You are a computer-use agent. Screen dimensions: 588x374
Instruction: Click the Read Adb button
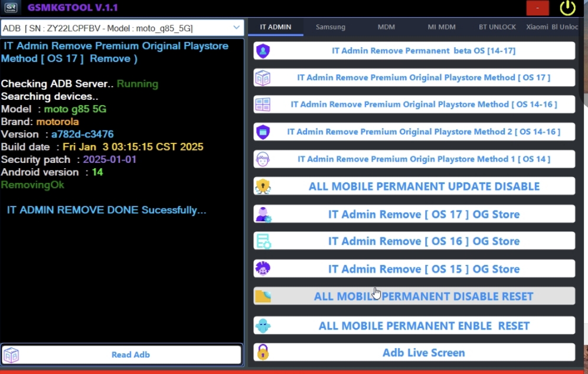click(x=122, y=355)
